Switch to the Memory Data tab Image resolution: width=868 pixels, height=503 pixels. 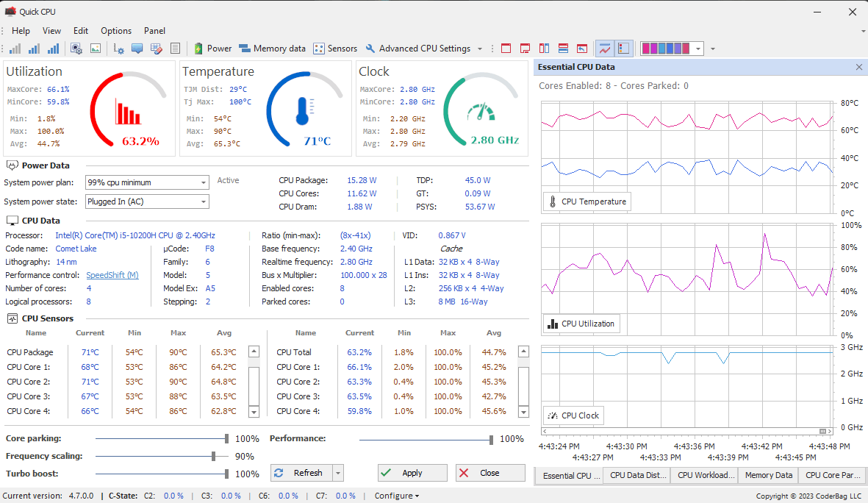coord(767,476)
